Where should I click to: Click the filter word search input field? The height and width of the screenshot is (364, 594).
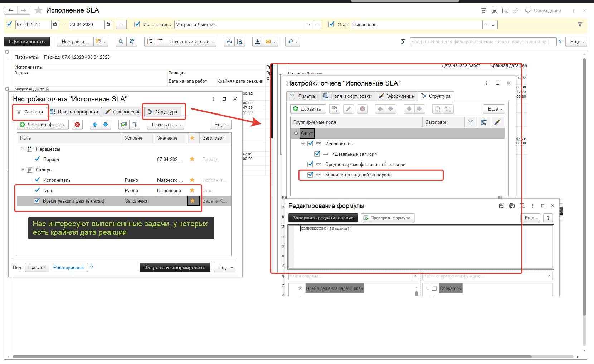coord(483,42)
